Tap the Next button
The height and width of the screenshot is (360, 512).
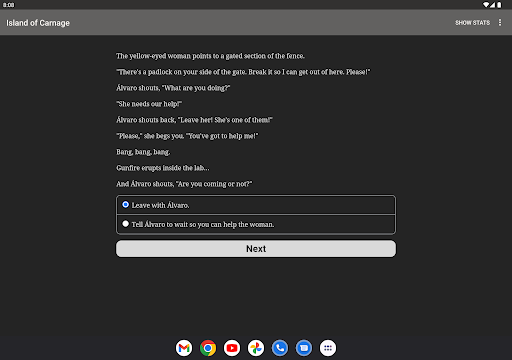click(256, 249)
